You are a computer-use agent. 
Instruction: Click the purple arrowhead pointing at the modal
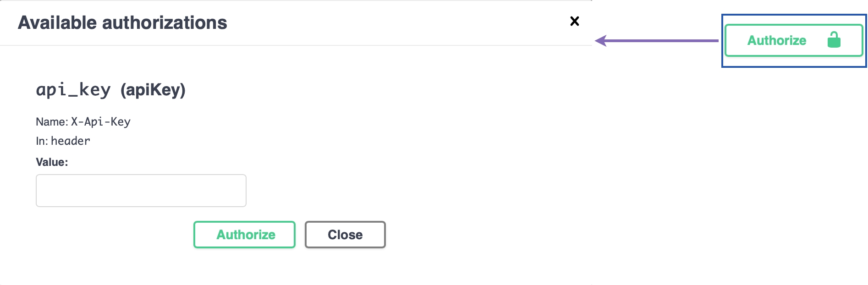[x=601, y=41]
